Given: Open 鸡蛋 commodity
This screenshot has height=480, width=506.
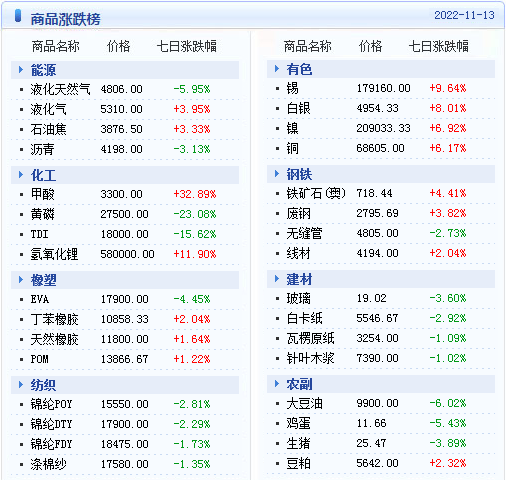Looking at the screenshot, I should click(x=298, y=423).
